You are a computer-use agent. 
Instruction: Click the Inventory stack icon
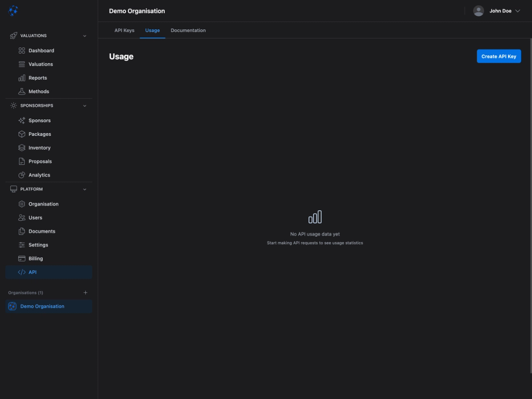(21, 147)
